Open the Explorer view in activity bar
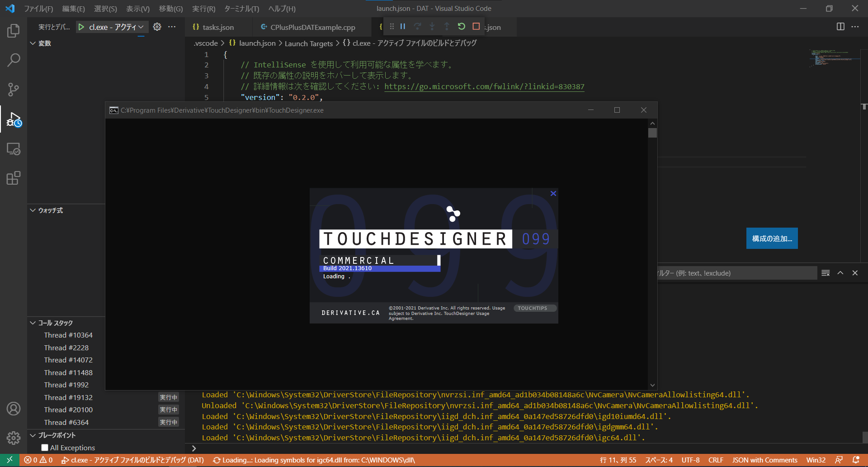This screenshot has width=868, height=467. [14, 31]
